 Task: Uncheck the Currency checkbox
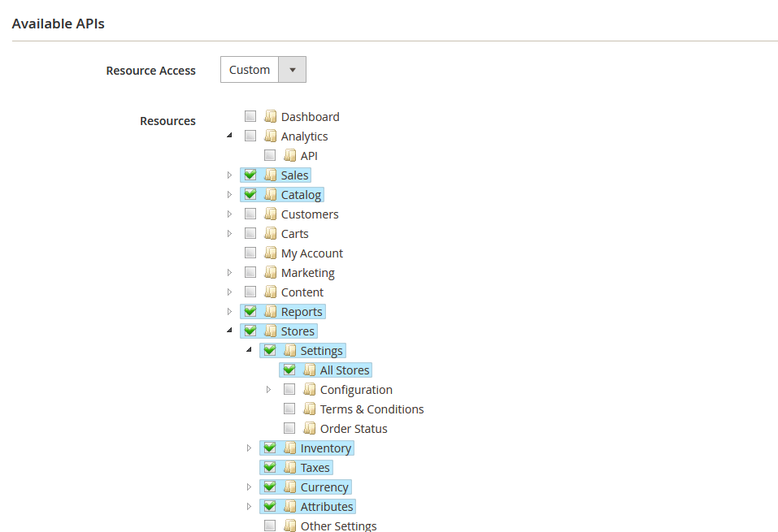pyautogui.click(x=270, y=487)
